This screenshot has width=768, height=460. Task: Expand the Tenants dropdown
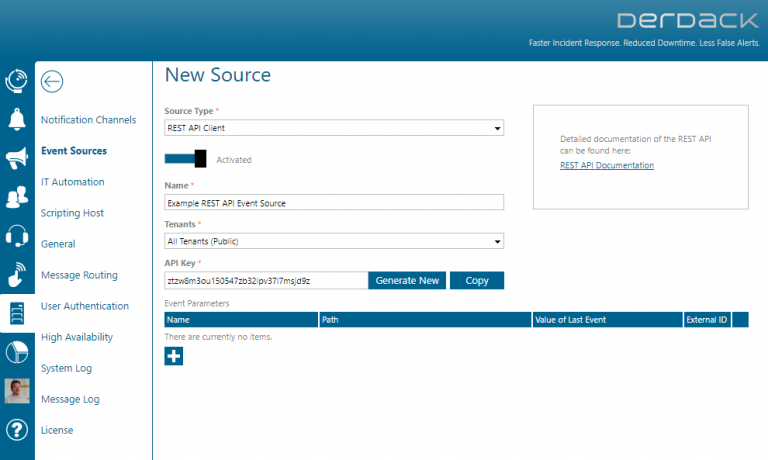334,241
